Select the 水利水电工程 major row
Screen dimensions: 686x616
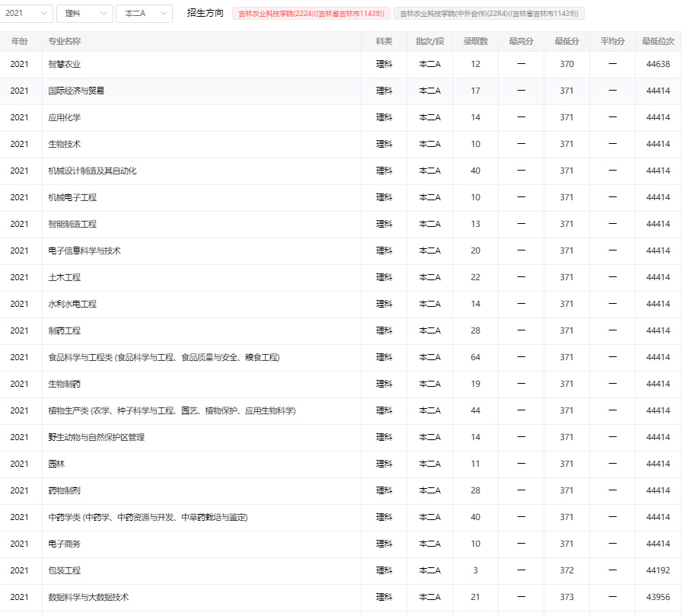(x=340, y=304)
